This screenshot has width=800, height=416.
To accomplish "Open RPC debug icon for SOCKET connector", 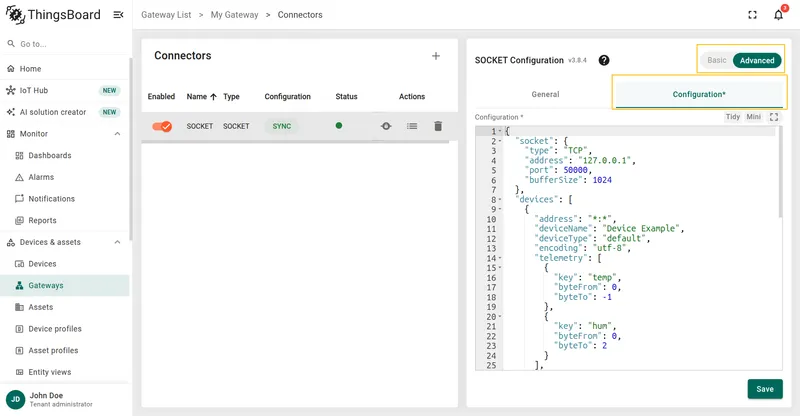I will [x=386, y=126].
